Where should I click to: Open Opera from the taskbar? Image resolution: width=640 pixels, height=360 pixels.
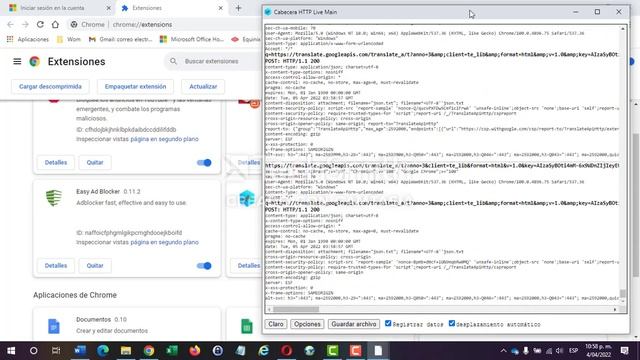[x=287, y=351]
